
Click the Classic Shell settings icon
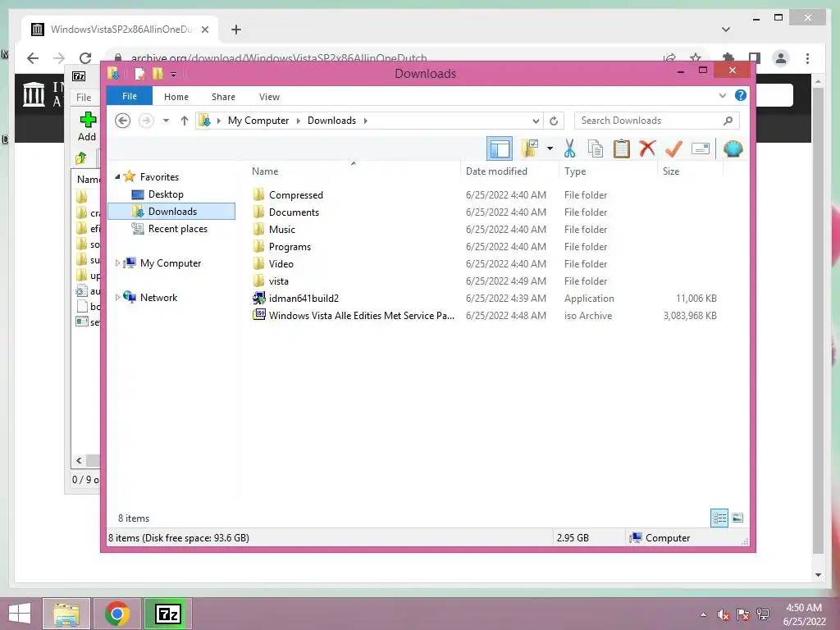[x=733, y=148]
